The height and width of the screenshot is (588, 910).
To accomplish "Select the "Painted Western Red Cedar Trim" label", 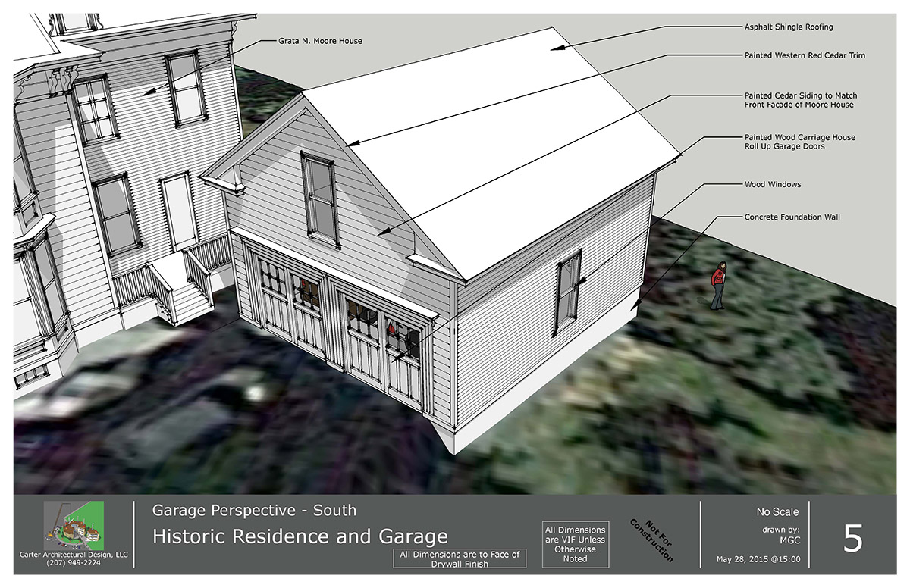I will tap(805, 55).
